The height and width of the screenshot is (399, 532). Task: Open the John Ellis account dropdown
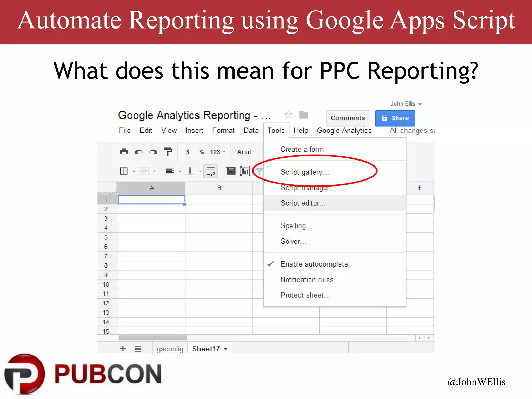(x=406, y=104)
